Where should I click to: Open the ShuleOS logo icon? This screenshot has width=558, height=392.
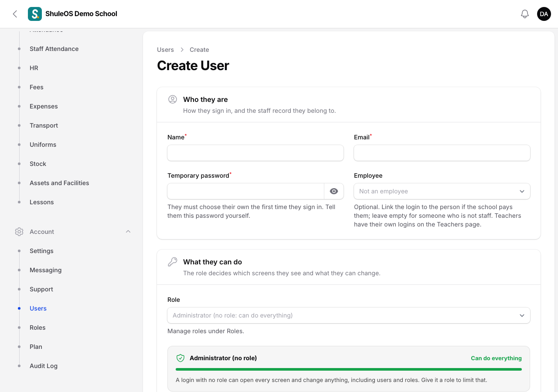35,14
